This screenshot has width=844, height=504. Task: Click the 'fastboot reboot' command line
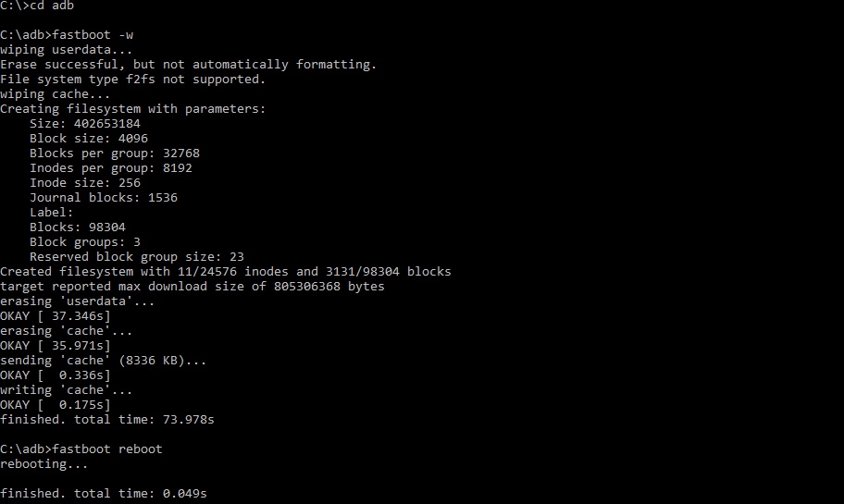(x=81, y=449)
